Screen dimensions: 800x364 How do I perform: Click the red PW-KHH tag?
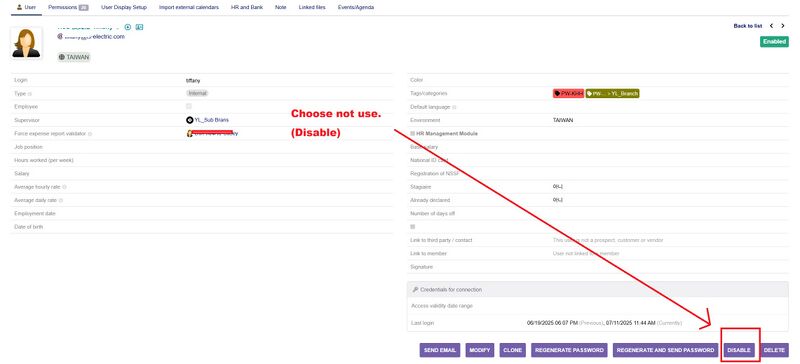click(568, 93)
